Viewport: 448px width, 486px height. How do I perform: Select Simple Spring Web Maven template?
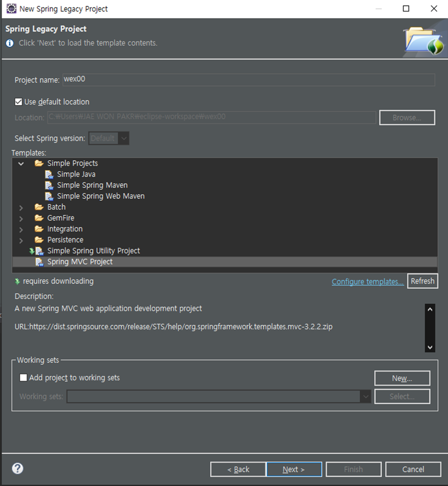click(x=101, y=196)
